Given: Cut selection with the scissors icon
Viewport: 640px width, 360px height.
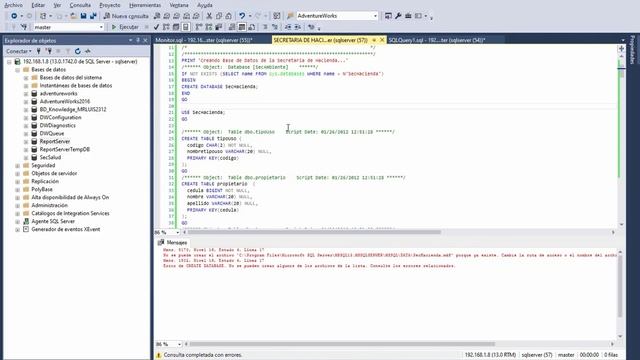Looking at the screenshot, I should [209, 16].
